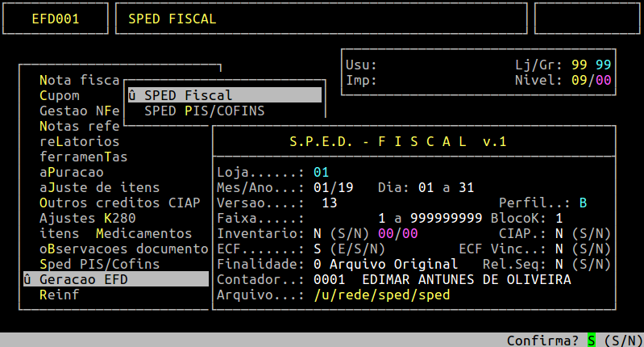
Task: Click the Contador code 0001
Action: (329, 279)
